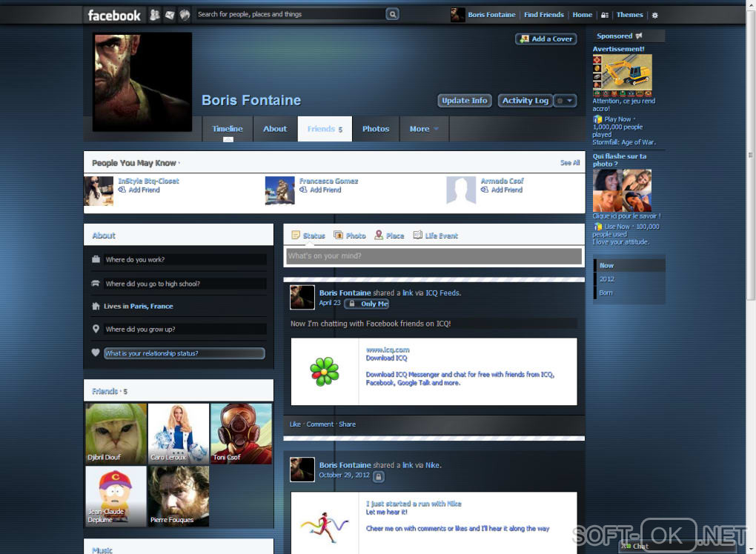Image resolution: width=756 pixels, height=554 pixels.
Task: Open Jean-Claude Deplume friend thumbnail
Action: point(116,496)
